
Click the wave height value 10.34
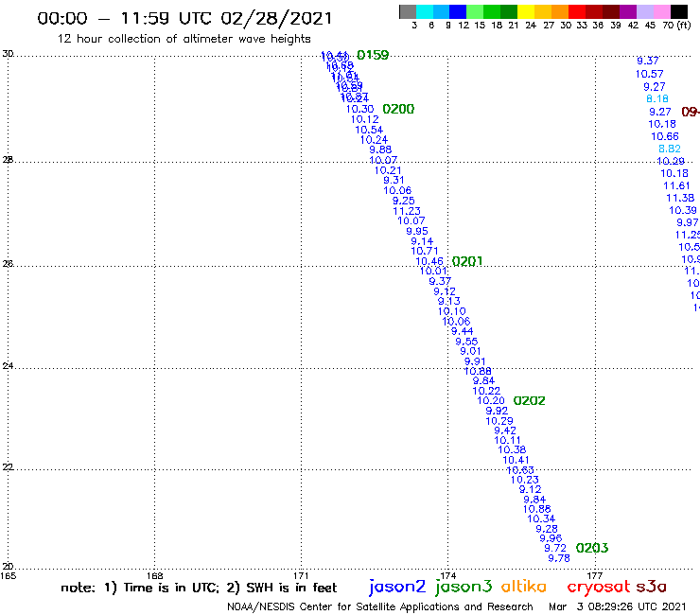point(541,519)
